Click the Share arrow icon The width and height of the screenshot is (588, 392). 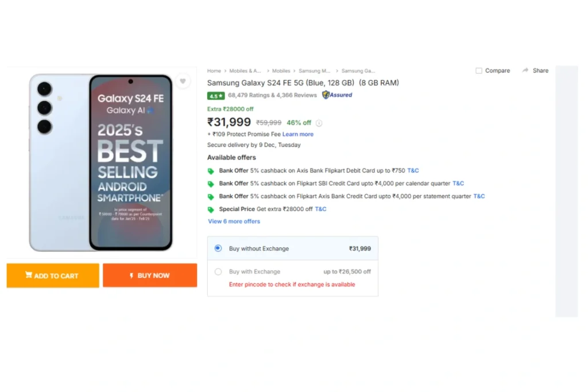[525, 71]
